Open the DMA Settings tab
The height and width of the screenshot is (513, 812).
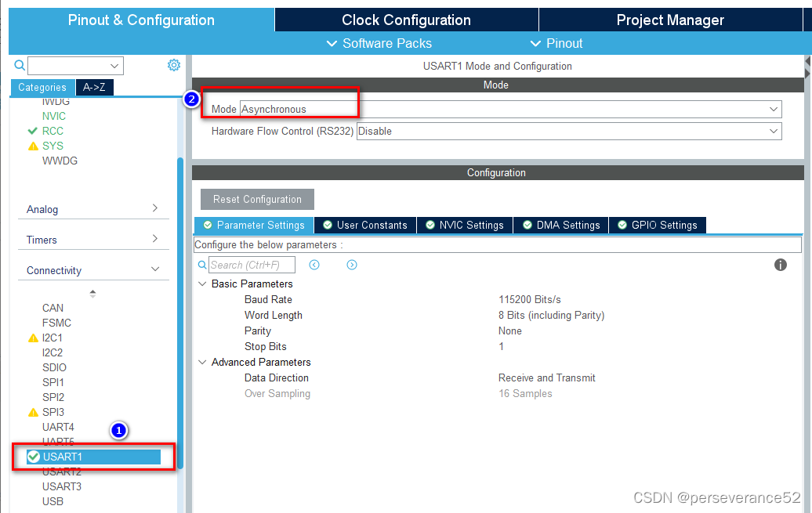(561, 226)
